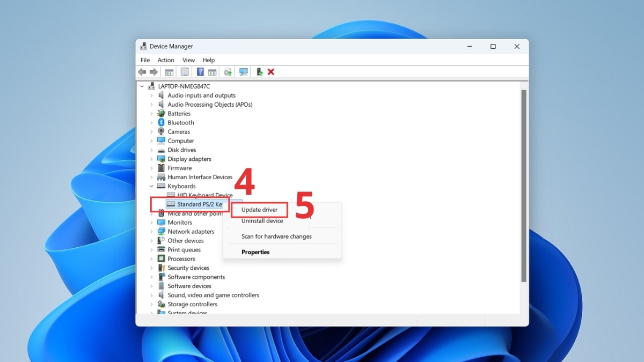Collapse the Keyboards category
This screenshot has height=362, width=644.
point(152,186)
